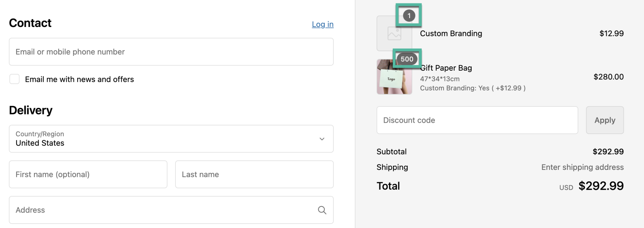Click the $292.99 order total amount
This screenshot has width=644, height=228.
pos(601,186)
